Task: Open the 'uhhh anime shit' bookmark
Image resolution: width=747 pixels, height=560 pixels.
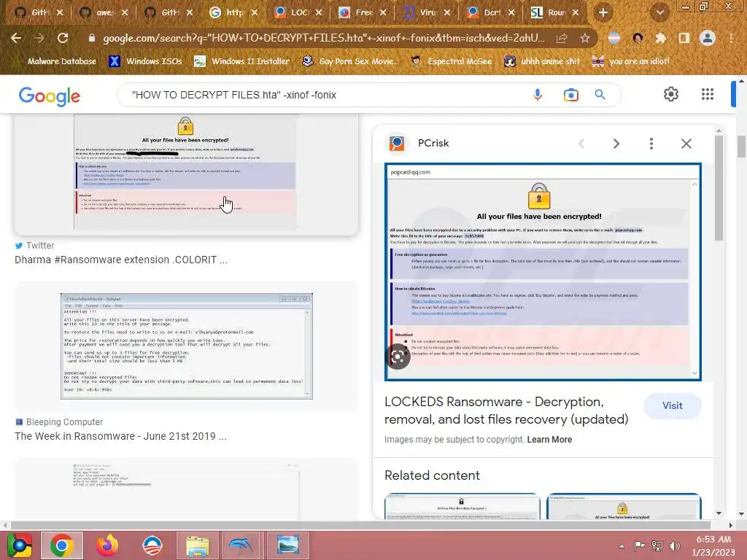Action: click(543, 61)
